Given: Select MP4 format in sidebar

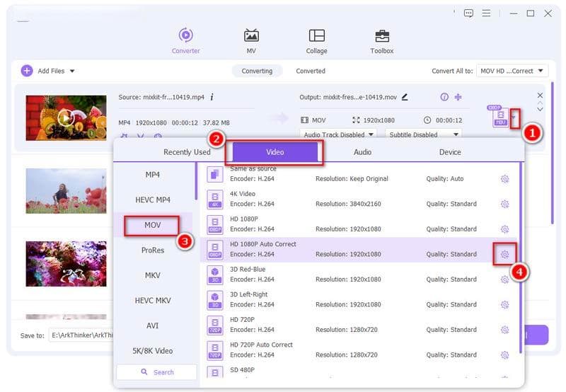Looking at the screenshot, I should (153, 175).
